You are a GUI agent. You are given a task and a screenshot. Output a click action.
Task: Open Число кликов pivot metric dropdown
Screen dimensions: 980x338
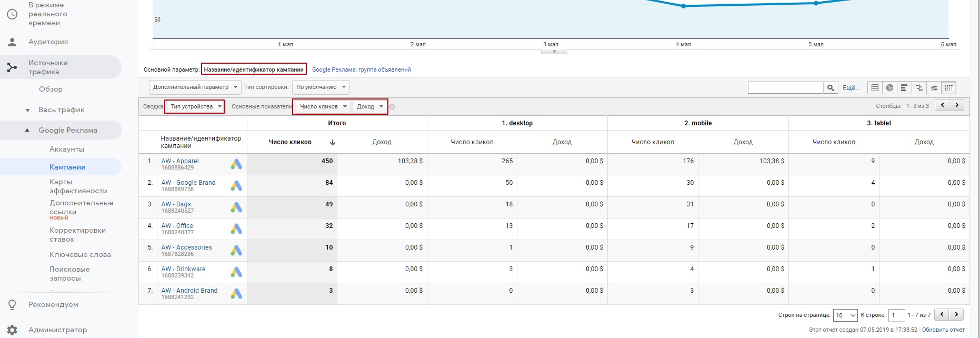[x=323, y=106]
